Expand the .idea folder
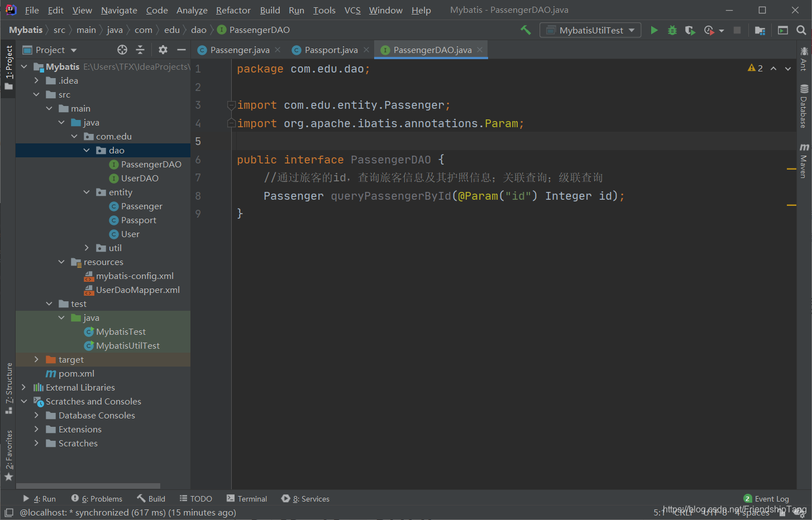The height and width of the screenshot is (520, 812). point(37,80)
